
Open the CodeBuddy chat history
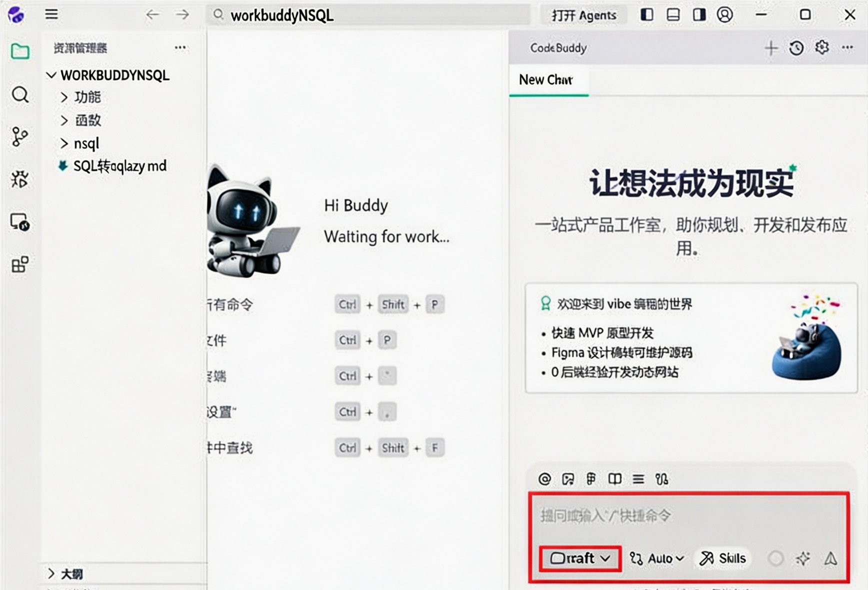click(x=796, y=48)
